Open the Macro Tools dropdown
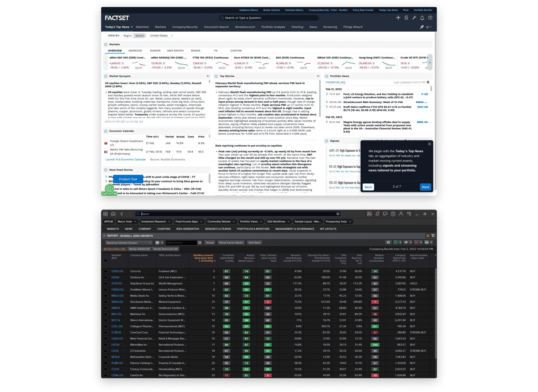The height and width of the screenshot is (392, 538). (x=127, y=221)
